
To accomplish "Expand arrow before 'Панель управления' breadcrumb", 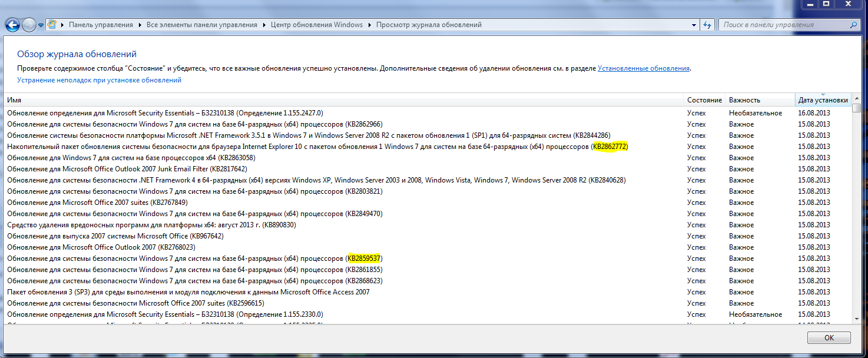I will pyautogui.click(x=62, y=25).
